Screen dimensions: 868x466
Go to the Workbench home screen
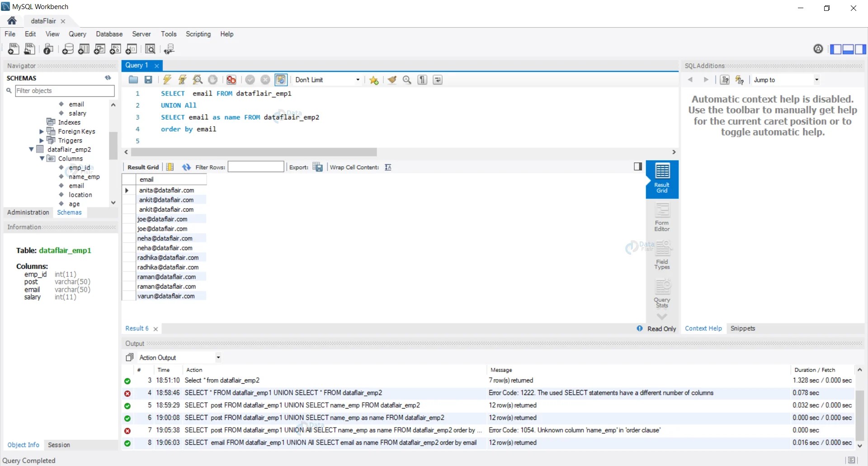click(12, 21)
